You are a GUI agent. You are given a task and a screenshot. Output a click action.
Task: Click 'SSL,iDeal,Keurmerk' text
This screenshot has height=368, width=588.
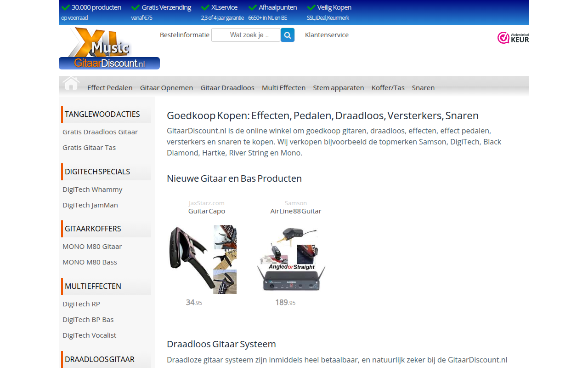pos(328,18)
